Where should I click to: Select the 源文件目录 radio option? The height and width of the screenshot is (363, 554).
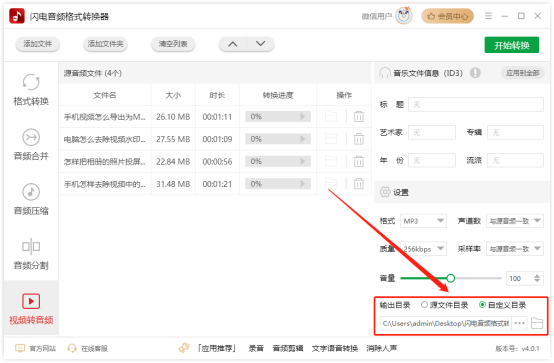click(424, 305)
